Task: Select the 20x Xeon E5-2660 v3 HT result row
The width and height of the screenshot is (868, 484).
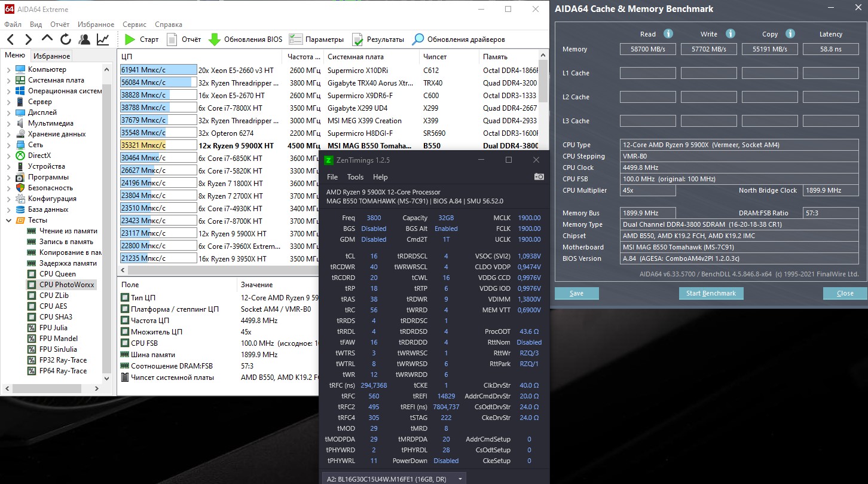Action: (x=329, y=70)
